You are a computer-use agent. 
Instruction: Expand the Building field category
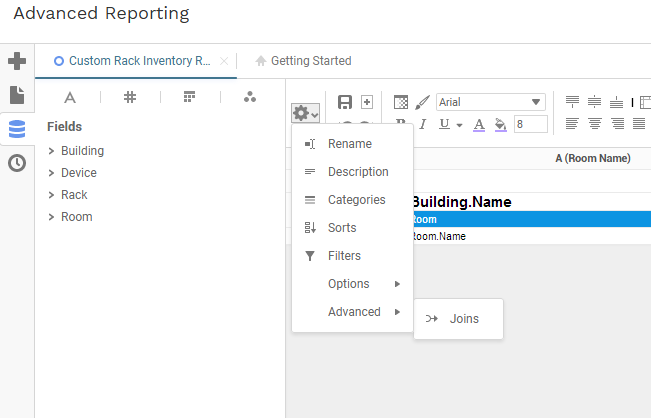[51, 151]
